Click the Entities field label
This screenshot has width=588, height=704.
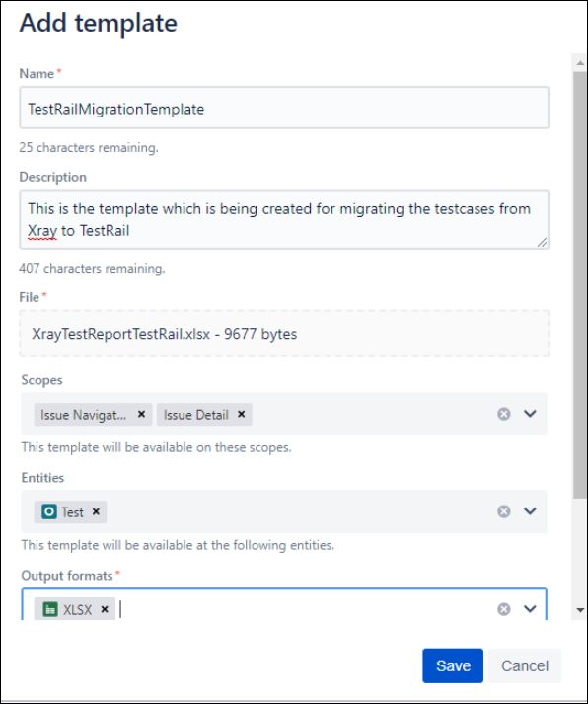(42, 477)
